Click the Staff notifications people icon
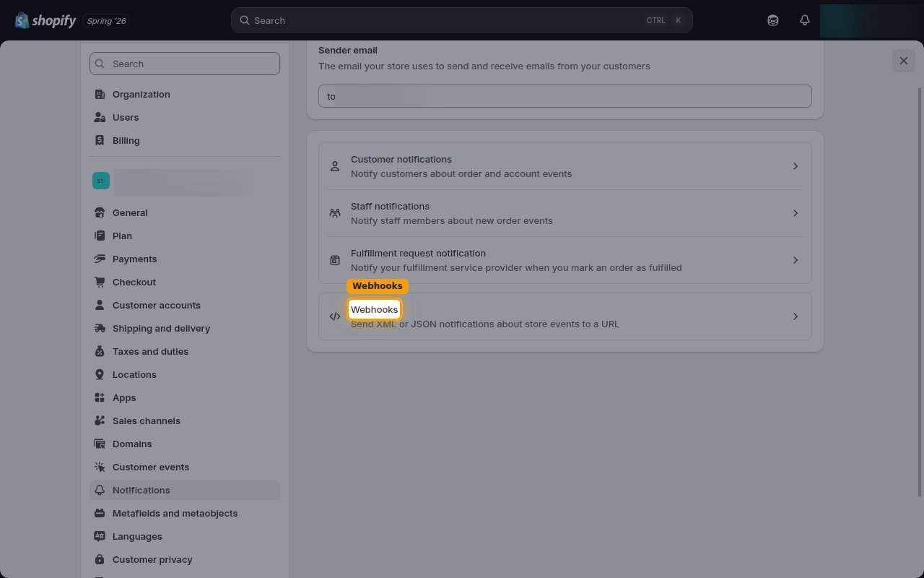This screenshot has width=924, height=578. [x=335, y=213]
